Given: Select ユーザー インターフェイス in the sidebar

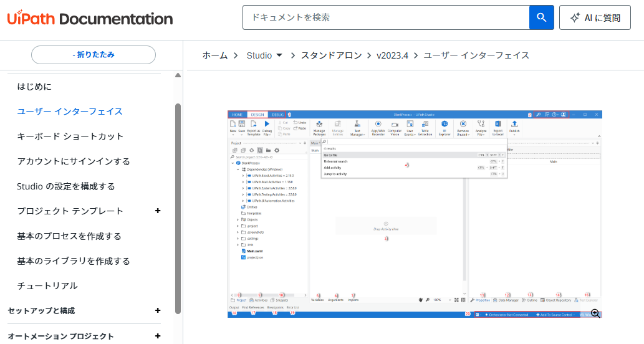Looking at the screenshot, I should [70, 112].
